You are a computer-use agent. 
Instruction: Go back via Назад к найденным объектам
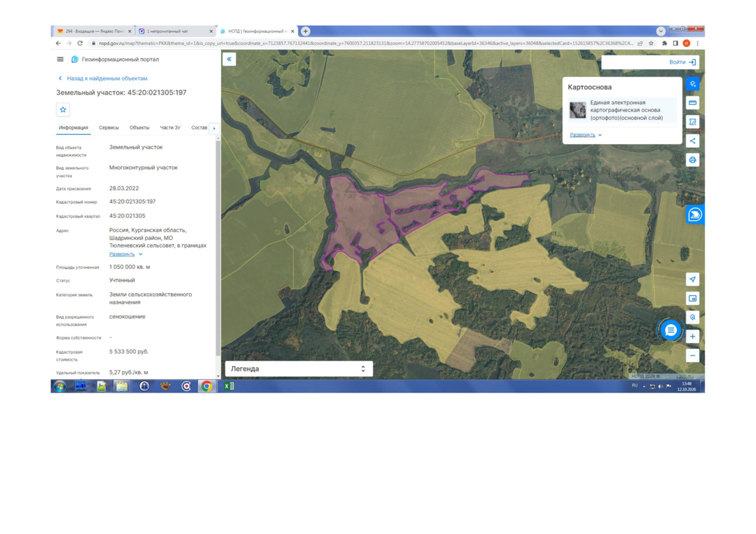coord(103,78)
